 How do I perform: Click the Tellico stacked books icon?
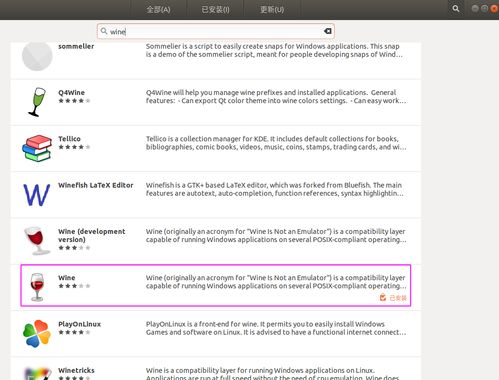pos(37,148)
